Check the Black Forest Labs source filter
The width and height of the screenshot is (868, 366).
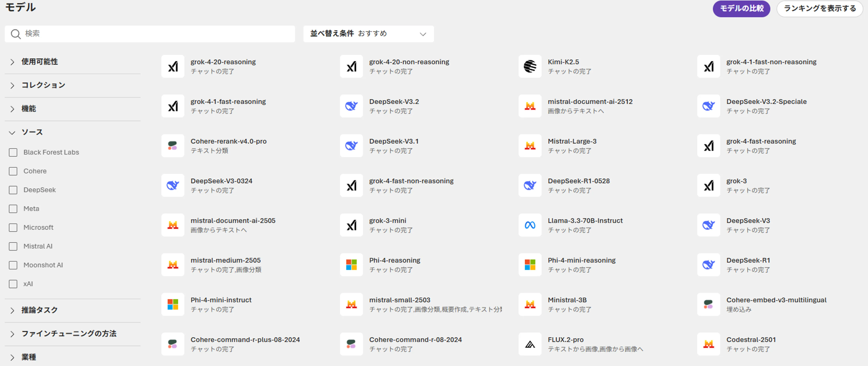13,152
